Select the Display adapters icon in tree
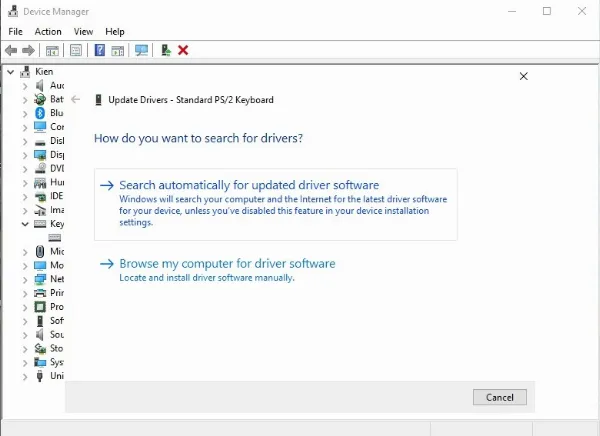Screen dimensions: 600x436 tap(40, 155)
